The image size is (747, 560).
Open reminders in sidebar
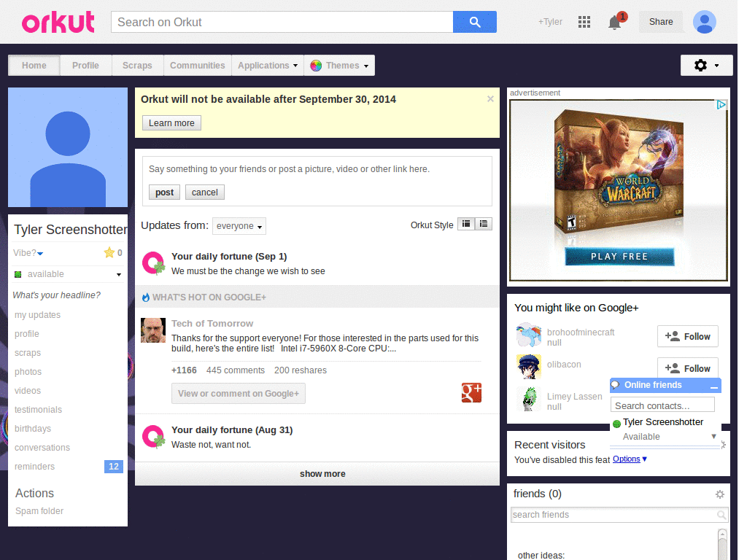tap(35, 466)
